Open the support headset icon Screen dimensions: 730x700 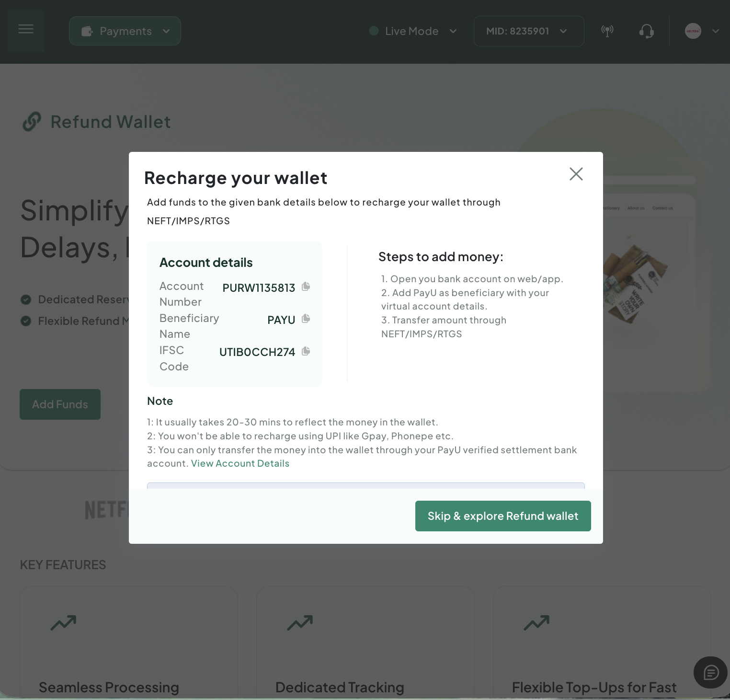[646, 31]
